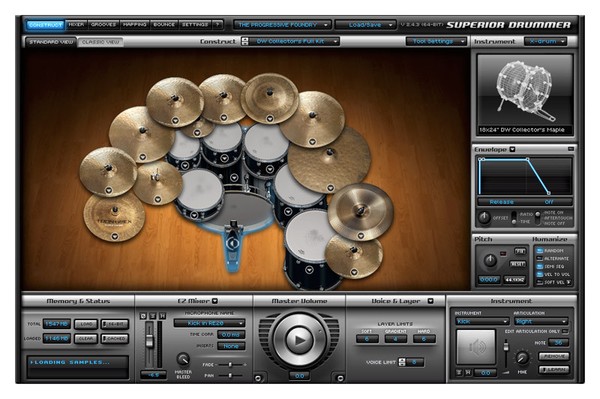600x399 pixels.
Task: Expand the Envelope menu arrow
Action: click(512, 149)
